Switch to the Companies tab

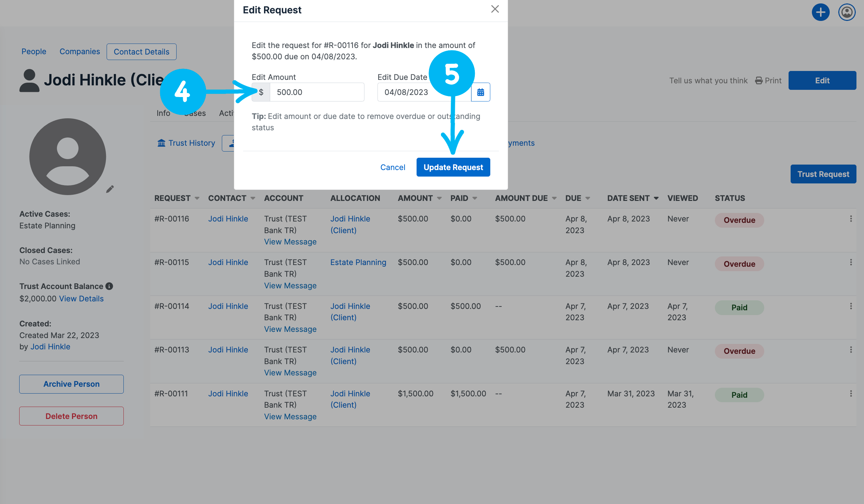tap(80, 52)
